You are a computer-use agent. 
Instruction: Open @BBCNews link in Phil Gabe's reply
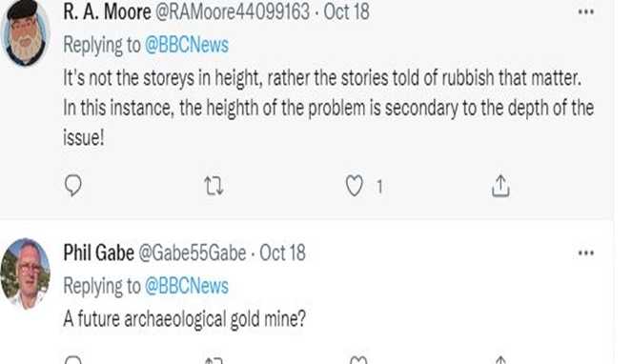187,286
